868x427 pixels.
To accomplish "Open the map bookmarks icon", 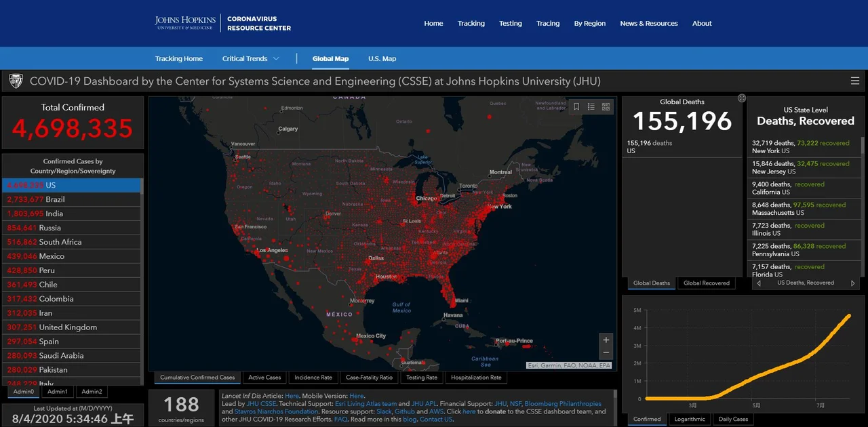I will tap(576, 106).
